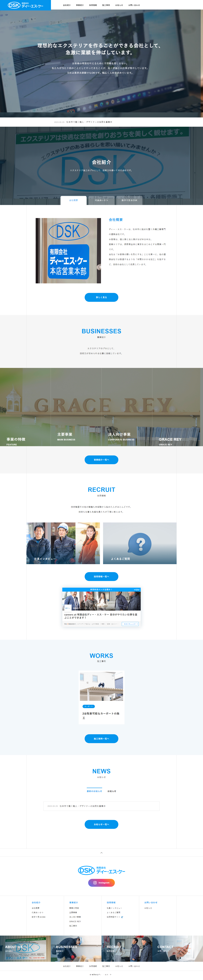Open 事業紹介 in the top navigation
Viewport: 203px width, 980px height.
[x=80, y=5]
